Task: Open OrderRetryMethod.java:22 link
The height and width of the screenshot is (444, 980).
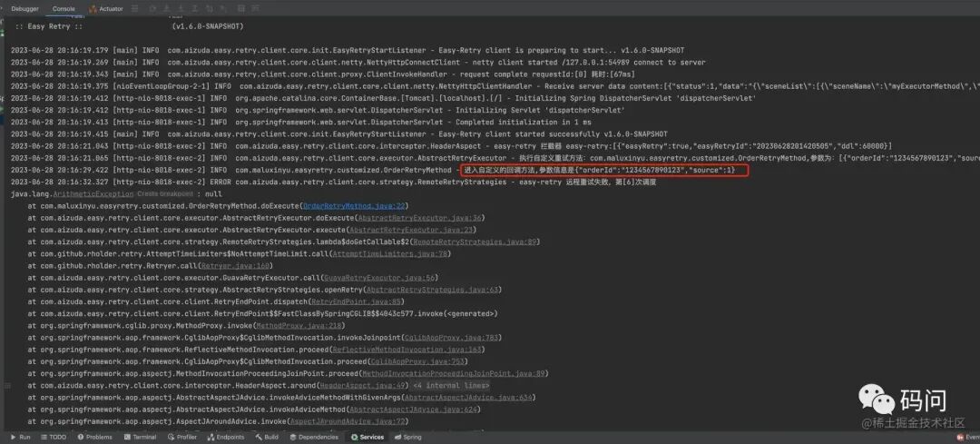Action: pyautogui.click(x=355, y=206)
